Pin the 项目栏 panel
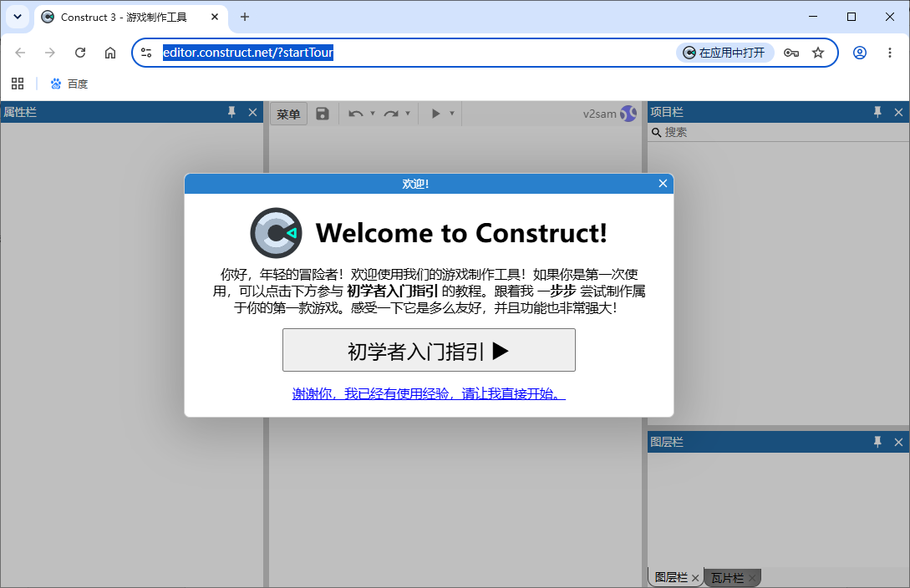This screenshot has width=910, height=588. pyautogui.click(x=877, y=112)
